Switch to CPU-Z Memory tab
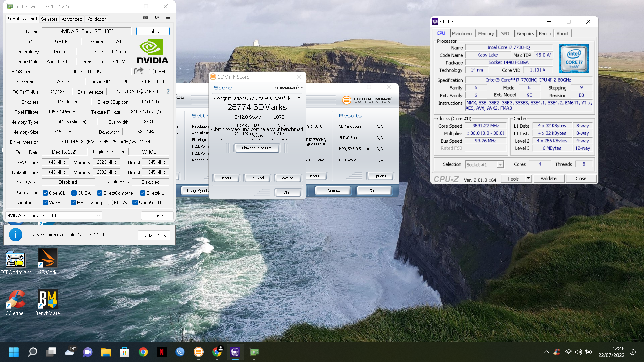The width and height of the screenshot is (644, 362). tap(486, 33)
